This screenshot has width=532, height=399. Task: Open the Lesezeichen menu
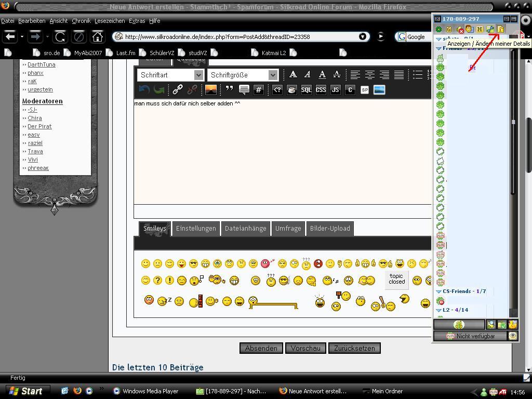coord(109,21)
